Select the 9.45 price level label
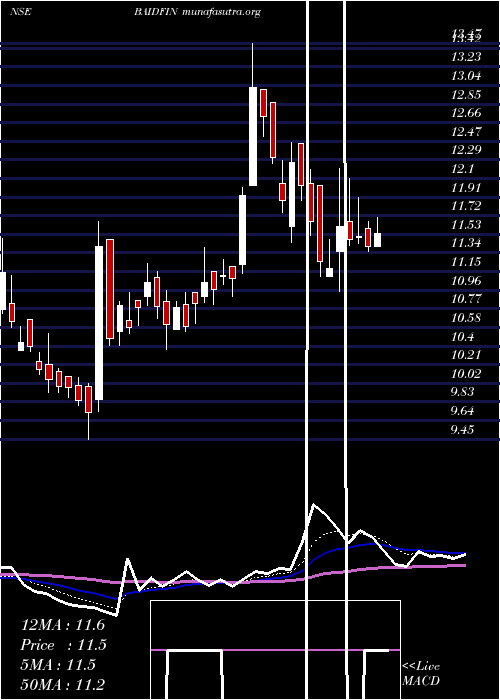Image resolution: width=500 pixels, height=700 pixels. 462,430
